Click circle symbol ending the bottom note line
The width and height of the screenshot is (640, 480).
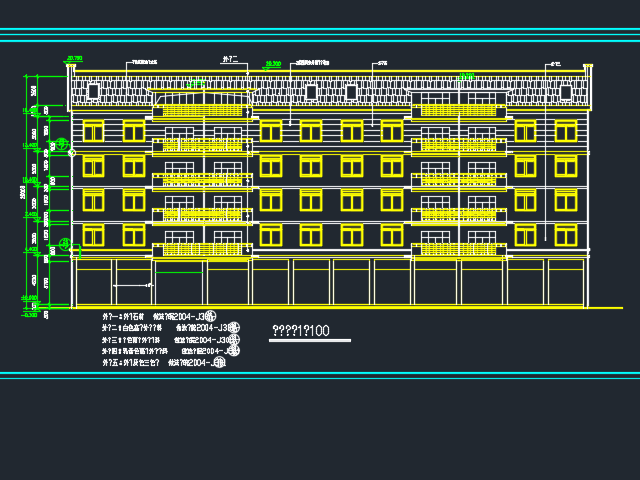coord(219,364)
